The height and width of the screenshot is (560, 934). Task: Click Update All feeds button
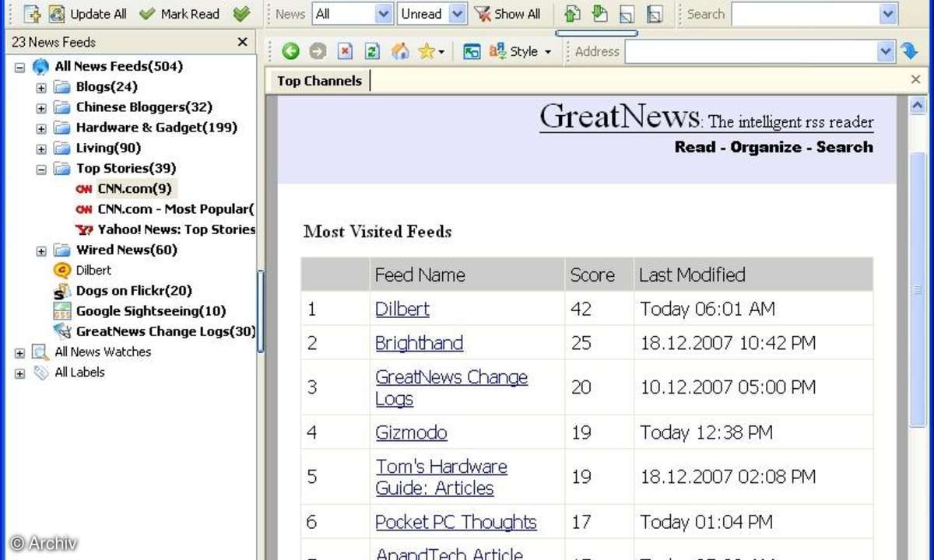(x=87, y=13)
